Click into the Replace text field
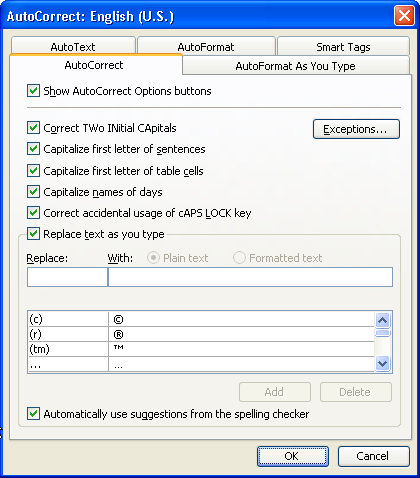Image resolution: width=420 pixels, height=478 pixels. (x=67, y=277)
